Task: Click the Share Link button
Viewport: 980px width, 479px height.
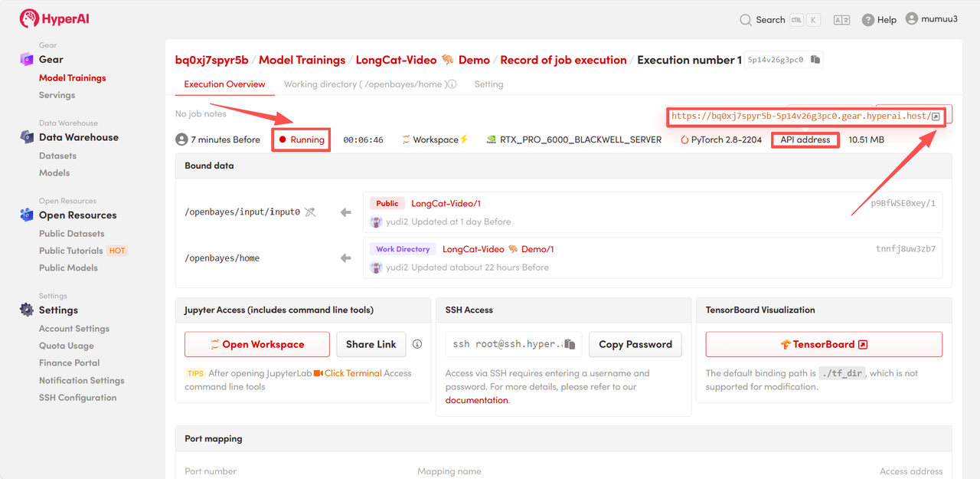Action: coord(371,344)
